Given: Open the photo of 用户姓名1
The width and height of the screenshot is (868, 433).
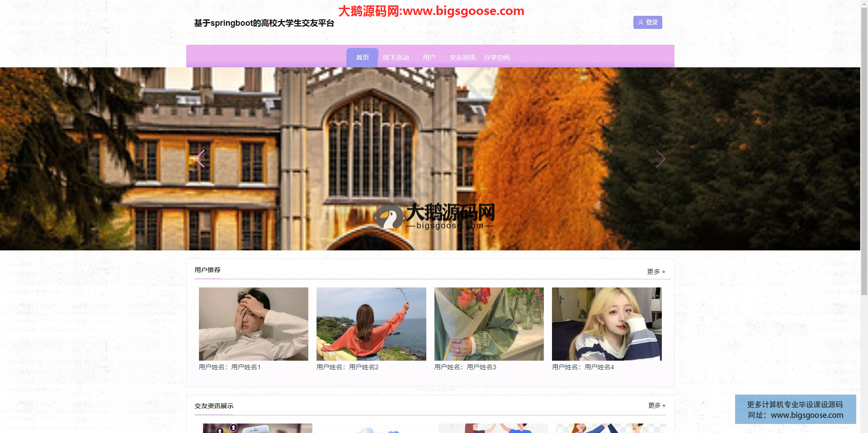Looking at the screenshot, I should coord(254,324).
